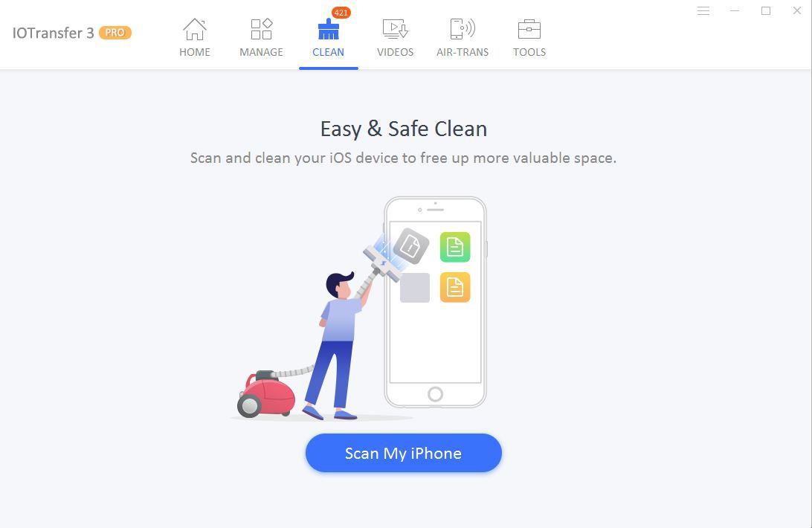Open the hamburger menu in title bar

click(703, 11)
